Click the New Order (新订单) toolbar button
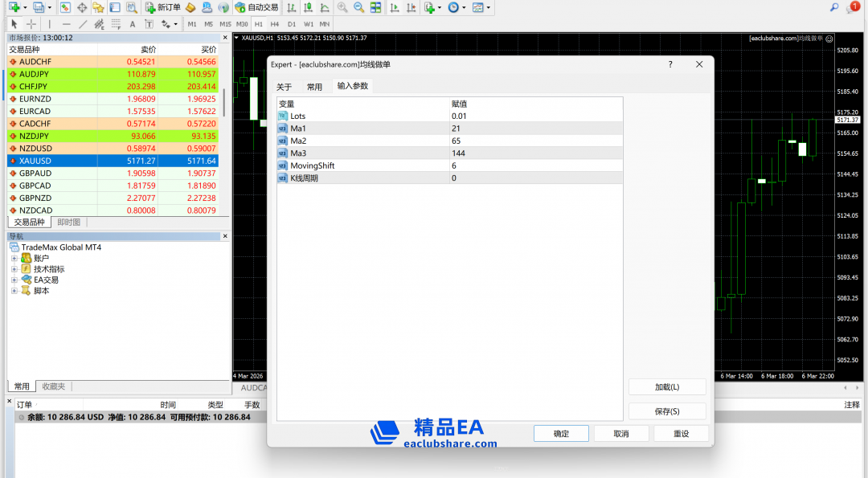 click(162, 7)
